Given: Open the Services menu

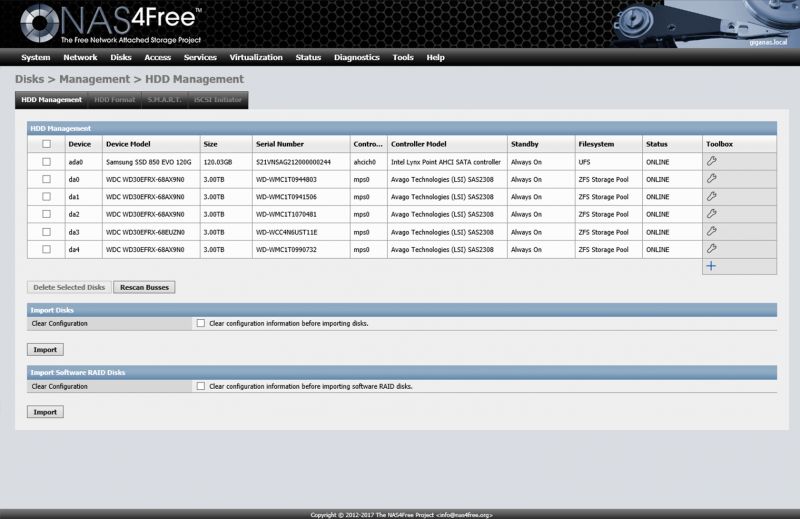Looking at the screenshot, I should (200, 57).
